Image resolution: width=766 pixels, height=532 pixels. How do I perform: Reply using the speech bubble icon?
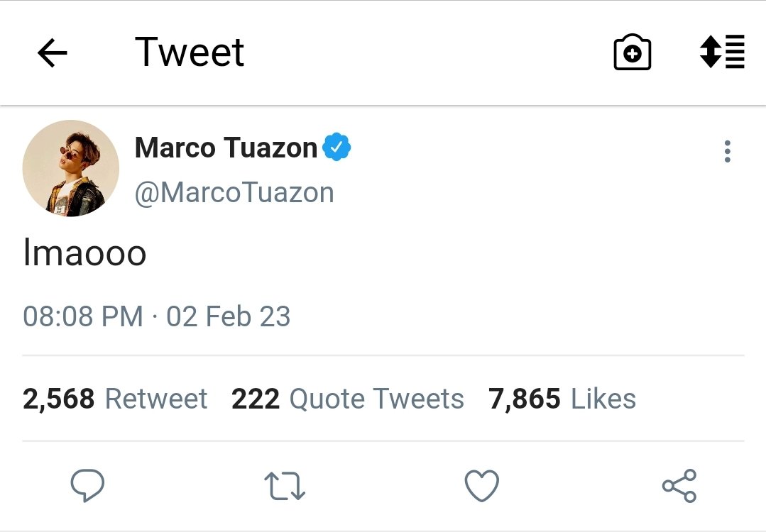(x=87, y=485)
